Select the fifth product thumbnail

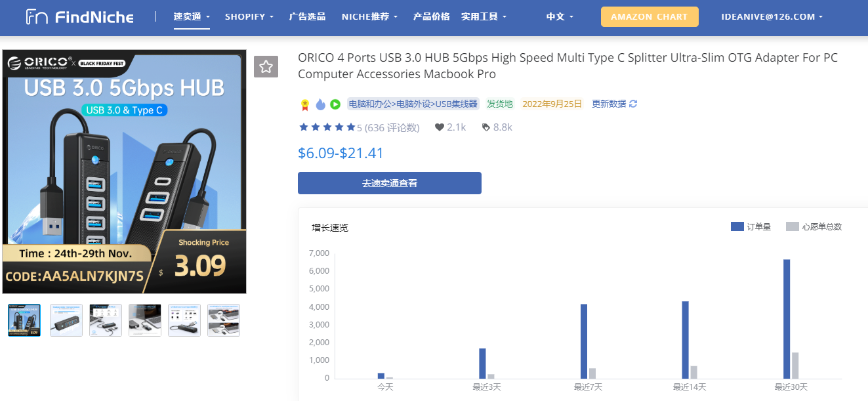pyautogui.click(x=184, y=320)
